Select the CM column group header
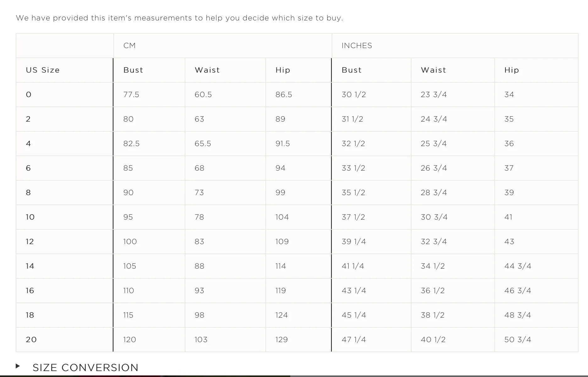This screenshot has height=377, width=588. click(x=129, y=46)
